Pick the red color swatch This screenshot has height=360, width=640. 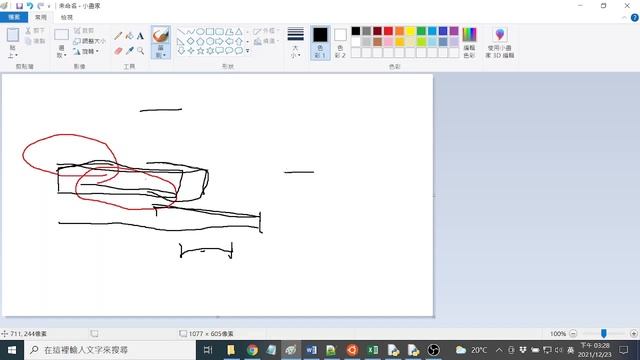pyautogui.click(x=388, y=31)
